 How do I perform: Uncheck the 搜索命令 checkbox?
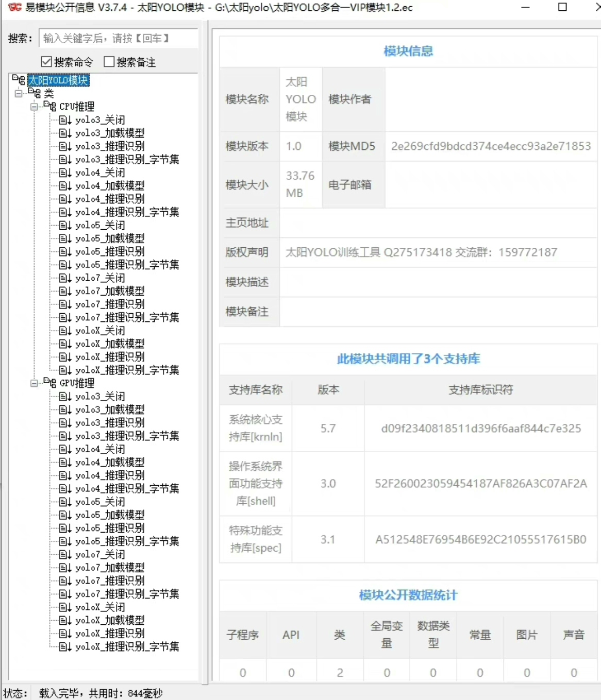click(x=46, y=62)
